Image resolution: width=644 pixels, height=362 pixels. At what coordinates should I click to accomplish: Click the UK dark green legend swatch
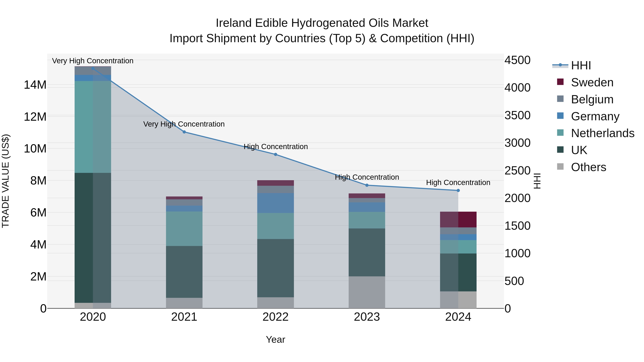[x=560, y=150]
